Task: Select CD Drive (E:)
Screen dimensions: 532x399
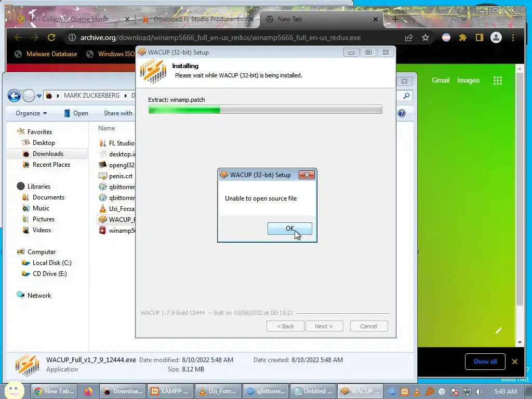Action: click(x=45, y=274)
